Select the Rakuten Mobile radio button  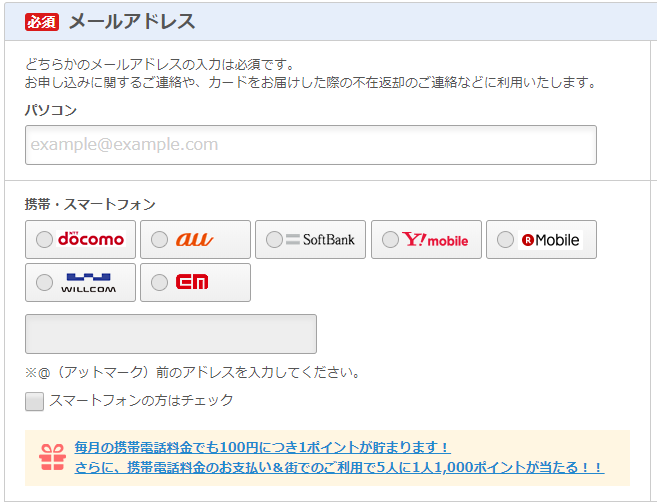505,239
